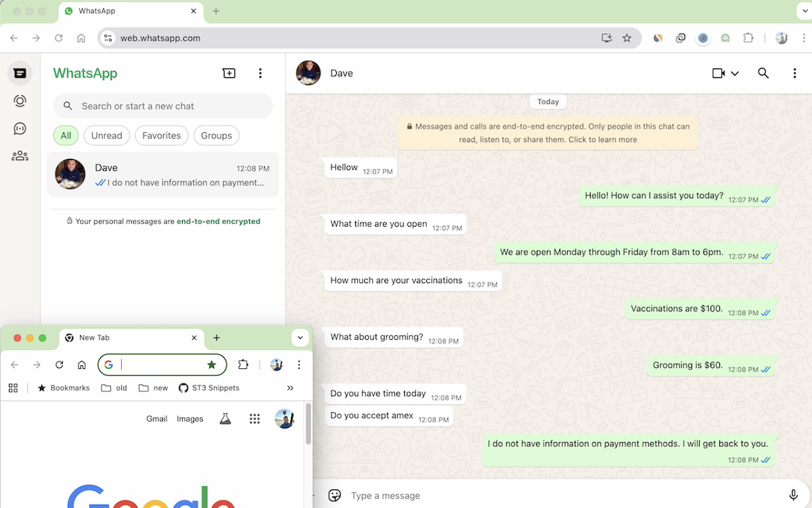
Task: Open Extensions puzzle icon in WhatsApp window
Action: 748,38
